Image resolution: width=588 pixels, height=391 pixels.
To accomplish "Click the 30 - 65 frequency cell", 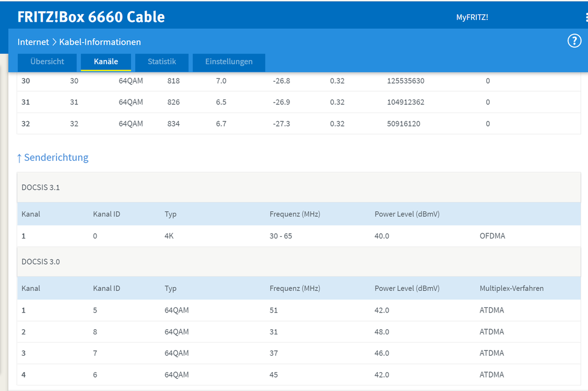I will pos(282,236).
